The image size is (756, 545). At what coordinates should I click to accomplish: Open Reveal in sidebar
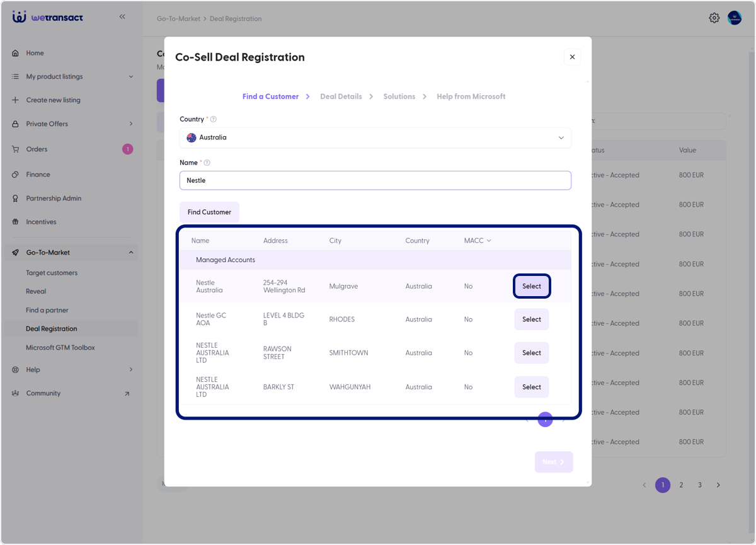click(36, 291)
